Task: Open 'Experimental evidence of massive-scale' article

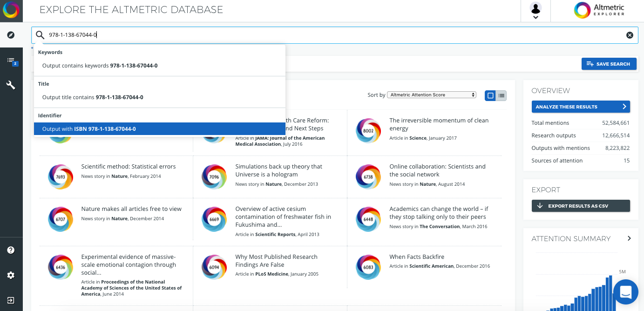Action: 129,265
